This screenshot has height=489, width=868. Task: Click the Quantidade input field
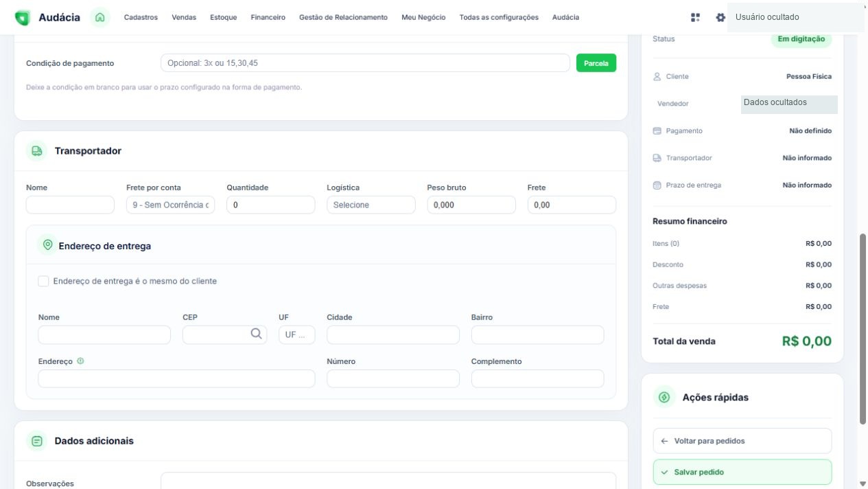(270, 205)
